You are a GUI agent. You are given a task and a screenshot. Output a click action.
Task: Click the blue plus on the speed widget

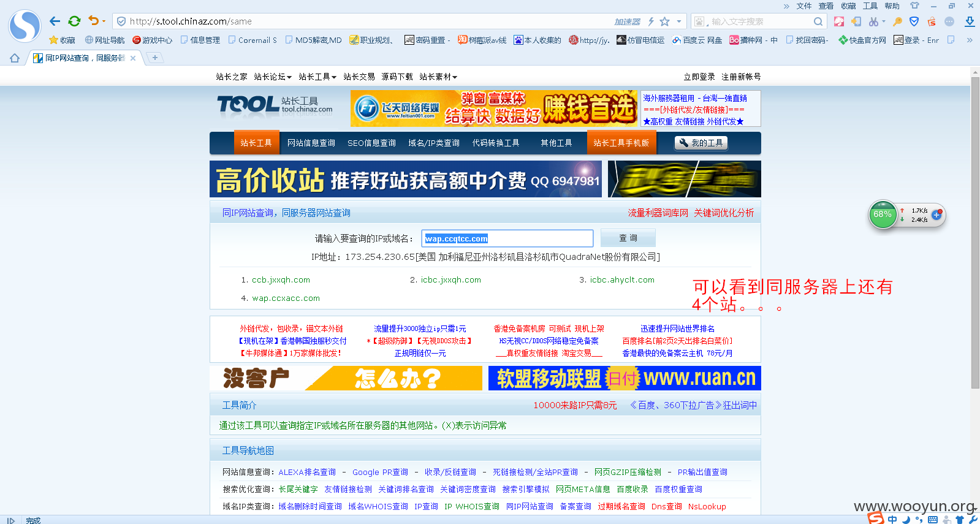[936, 215]
